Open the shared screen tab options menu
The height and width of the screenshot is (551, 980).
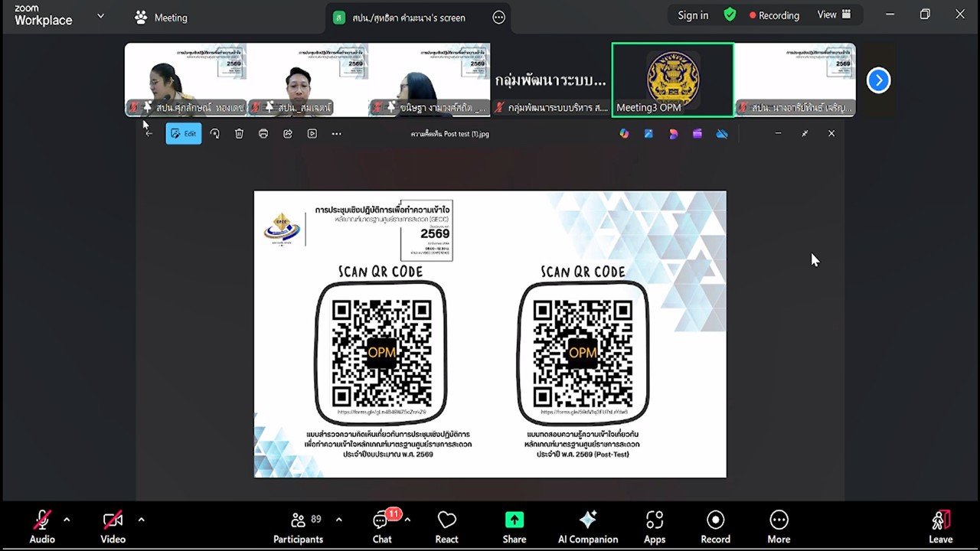click(498, 17)
